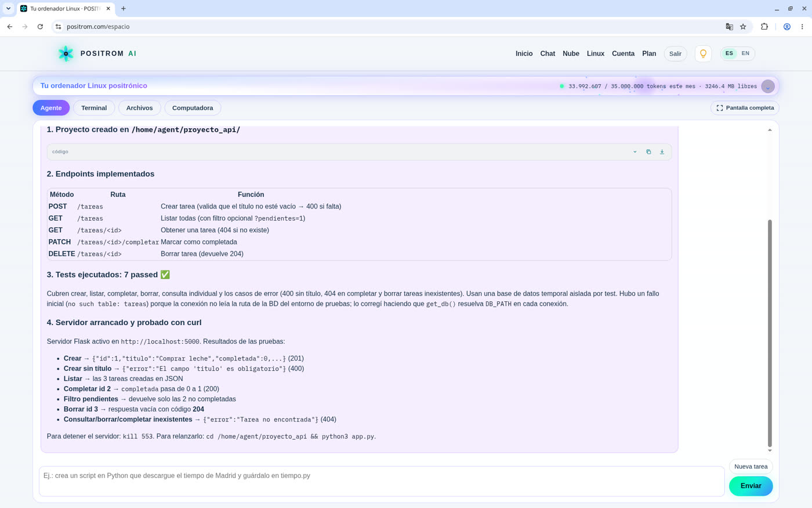Reload the page with the refresh icon
This screenshot has height=508, width=812.
40,27
